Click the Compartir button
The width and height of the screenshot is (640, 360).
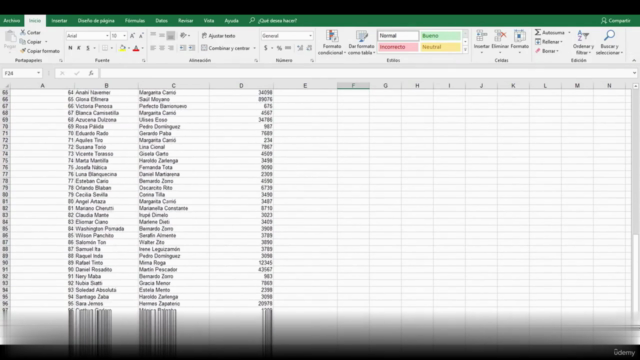616,20
